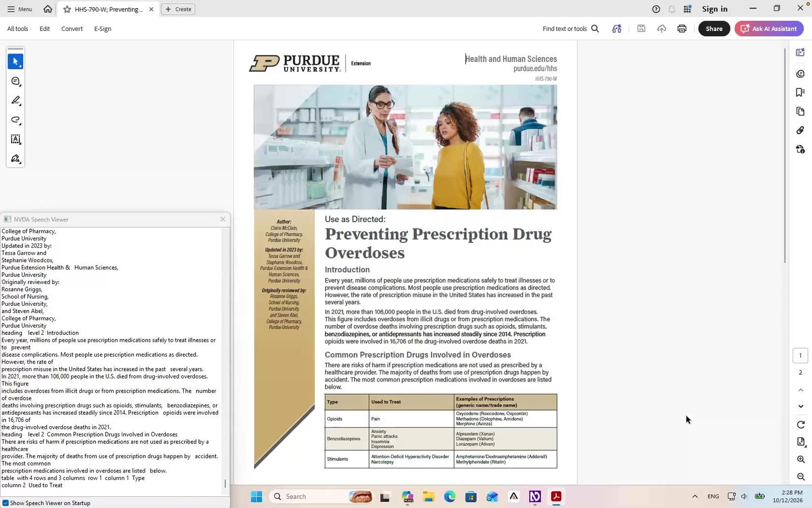
Task: Go to previous page arrow
Action: click(x=801, y=390)
